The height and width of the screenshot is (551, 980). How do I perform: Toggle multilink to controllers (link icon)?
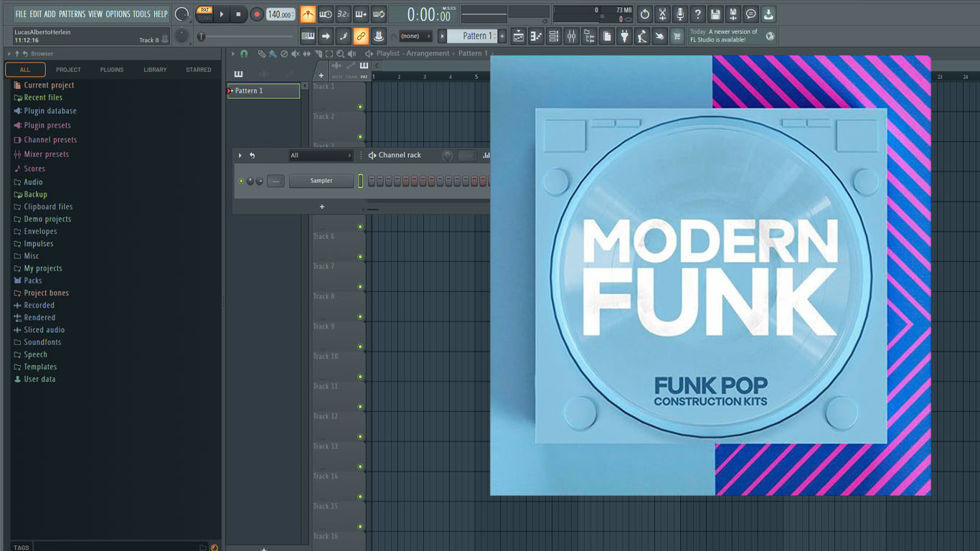361,36
